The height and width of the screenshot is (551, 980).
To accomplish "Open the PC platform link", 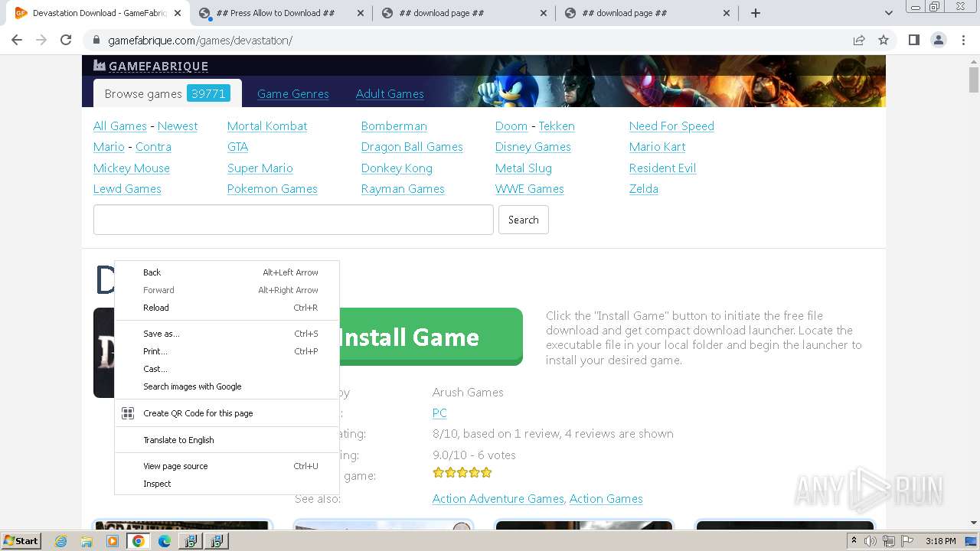I will [439, 413].
